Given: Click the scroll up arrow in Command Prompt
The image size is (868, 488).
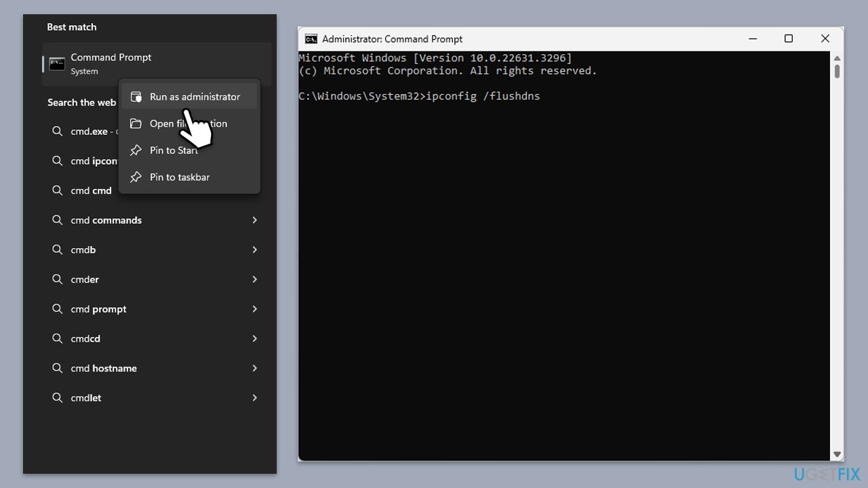Looking at the screenshot, I should point(837,58).
